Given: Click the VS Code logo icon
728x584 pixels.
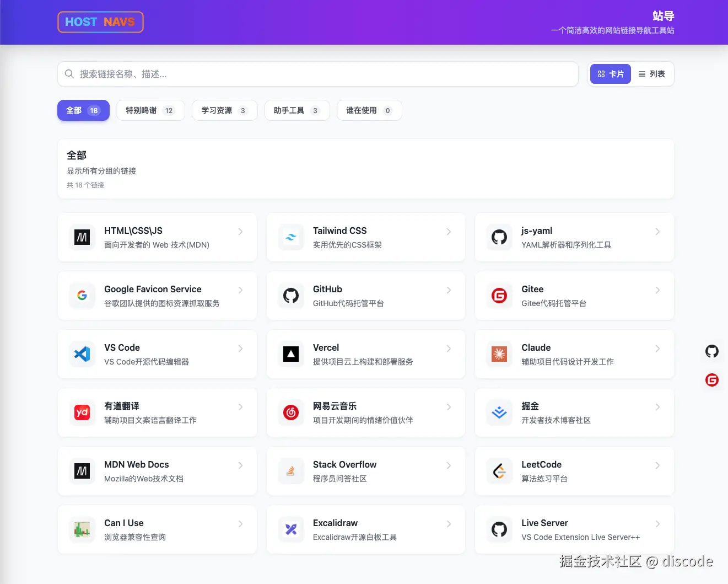Looking at the screenshot, I should coord(82,354).
